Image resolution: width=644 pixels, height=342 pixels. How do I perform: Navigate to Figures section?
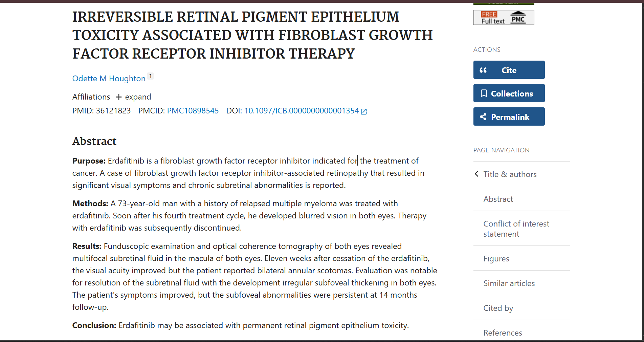click(496, 259)
